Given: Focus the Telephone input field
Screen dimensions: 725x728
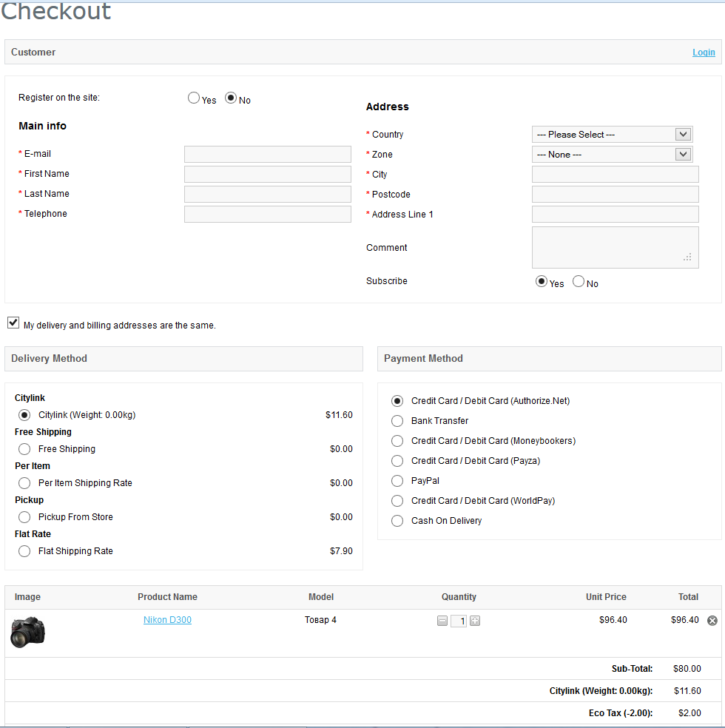Looking at the screenshot, I should pos(268,214).
